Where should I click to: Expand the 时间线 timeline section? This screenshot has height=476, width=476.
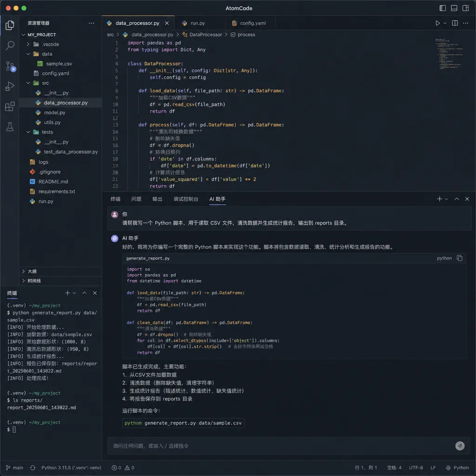60,281
